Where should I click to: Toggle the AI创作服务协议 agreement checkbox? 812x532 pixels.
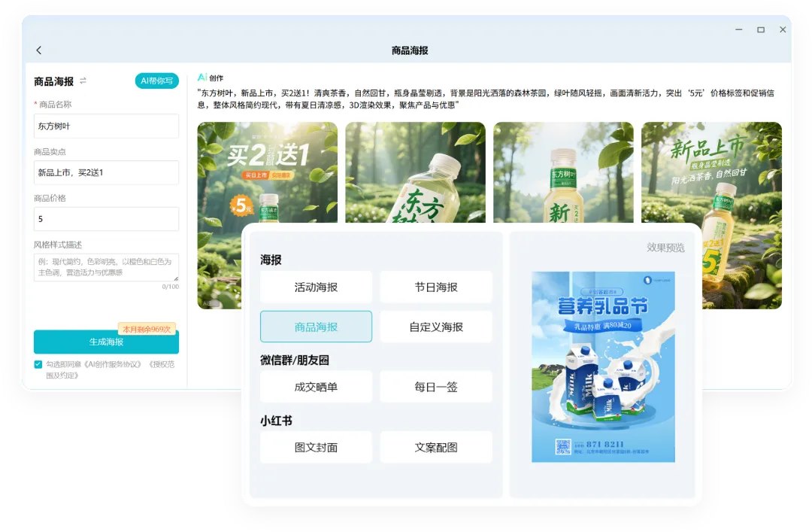coord(38,364)
